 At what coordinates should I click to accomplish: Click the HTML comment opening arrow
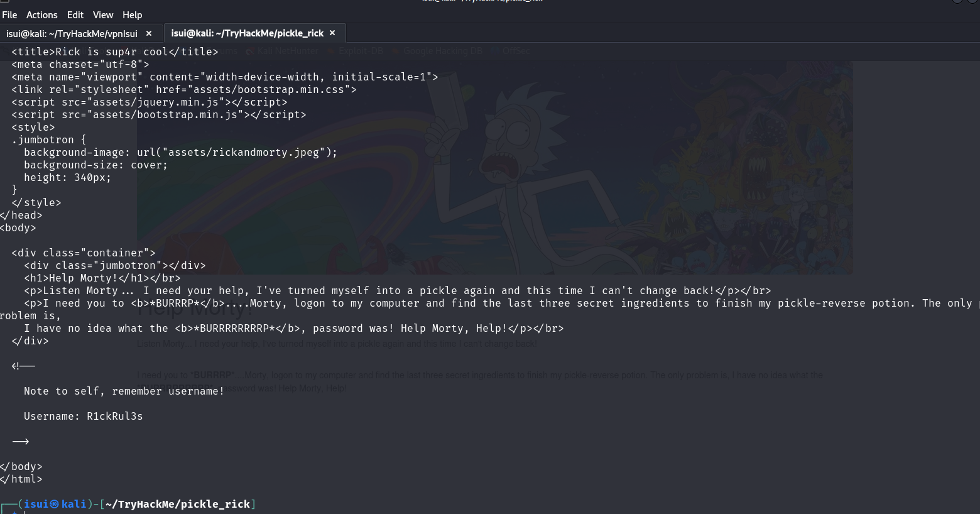point(23,366)
